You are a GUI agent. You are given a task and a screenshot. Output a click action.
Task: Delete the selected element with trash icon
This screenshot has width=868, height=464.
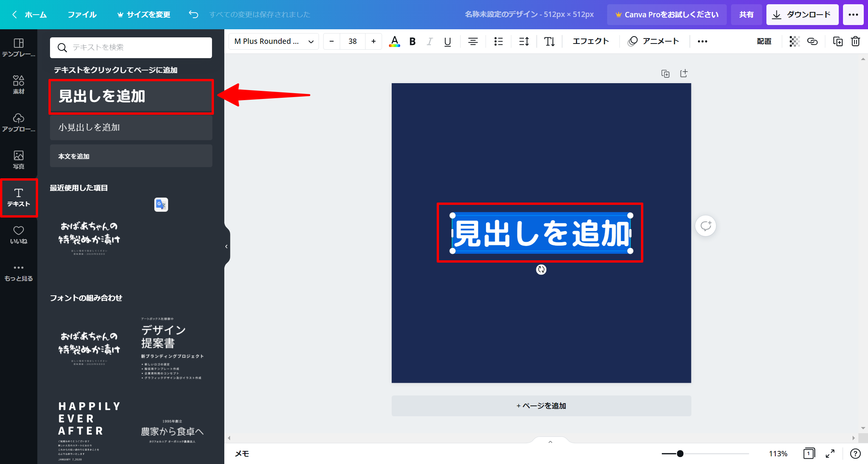point(855,41)
